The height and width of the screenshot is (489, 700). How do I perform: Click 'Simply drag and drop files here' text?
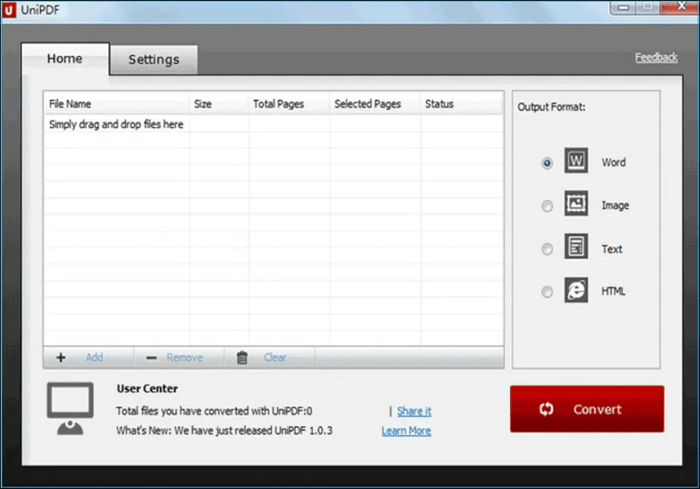[116, 125]
